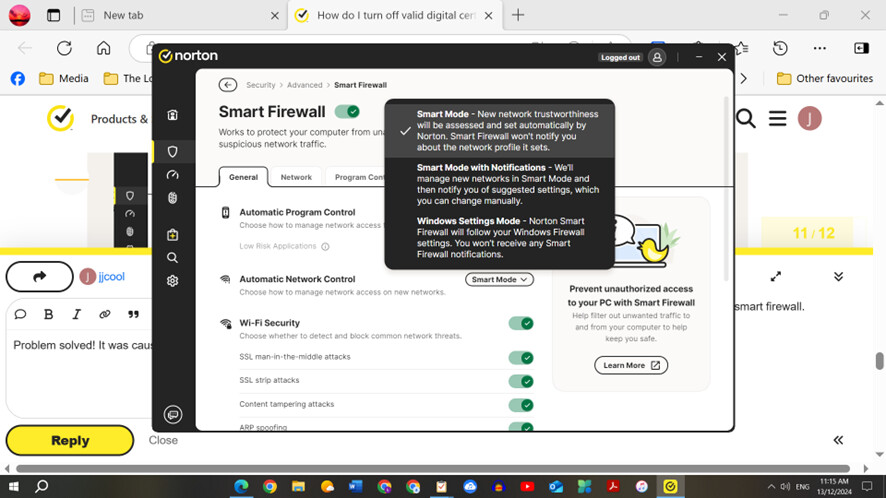
Task: Click the Low Risk Applications info icon
Action: click(x=325, y=246)
